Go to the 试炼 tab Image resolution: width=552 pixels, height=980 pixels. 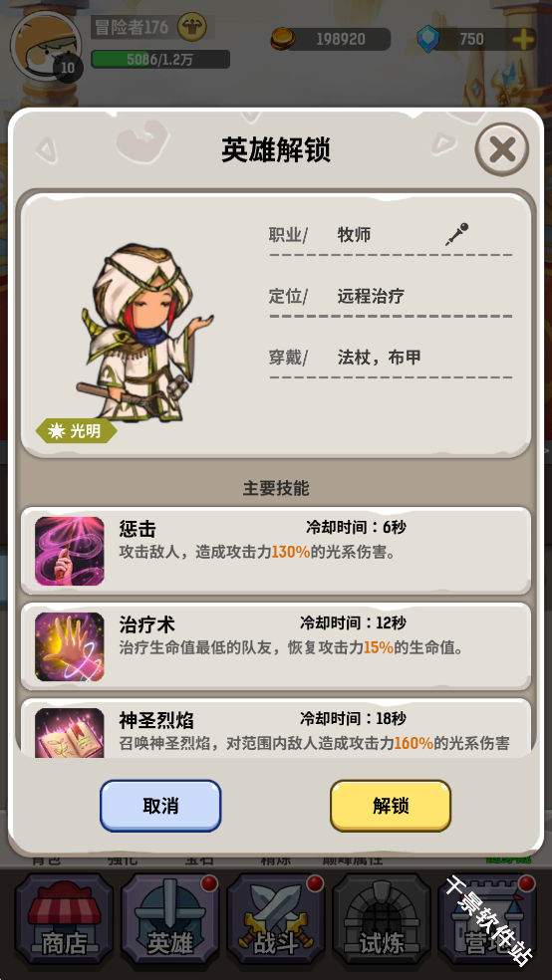pyautogui.click(x=382, y=918)
